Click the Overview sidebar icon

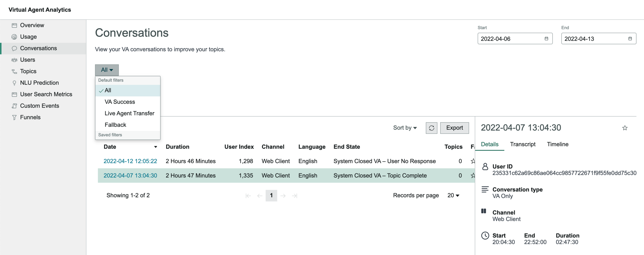[14, 25]
